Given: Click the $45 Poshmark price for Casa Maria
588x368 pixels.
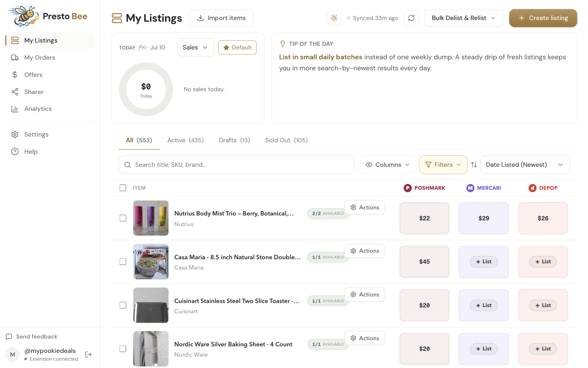Looking at the screenshot, I should [x=424, y=262].
